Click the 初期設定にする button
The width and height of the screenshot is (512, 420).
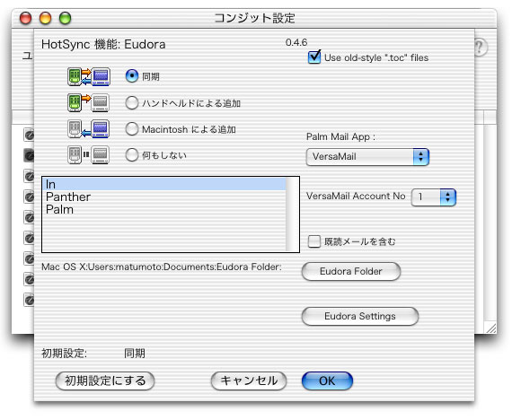105,381
